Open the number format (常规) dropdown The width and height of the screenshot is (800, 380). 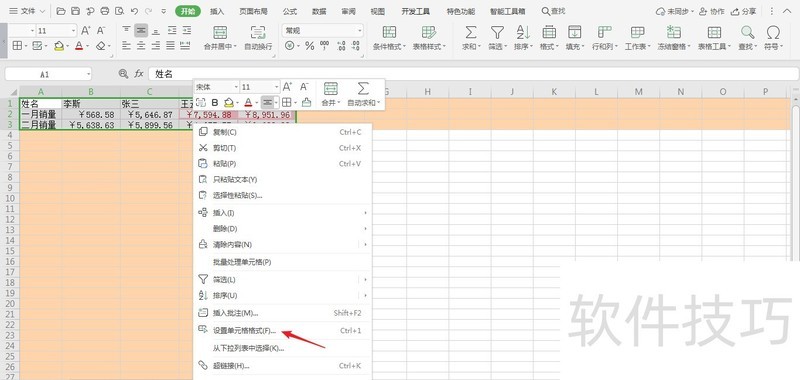pyautogui.click(x=360, y=31)
